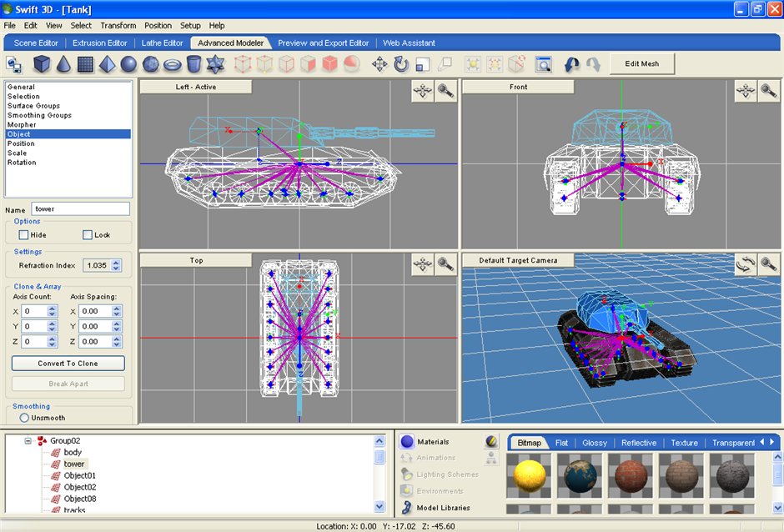Screen dimensions: 784x532
Task: Choose the red brick sphere material
Action: coord(631,475)
